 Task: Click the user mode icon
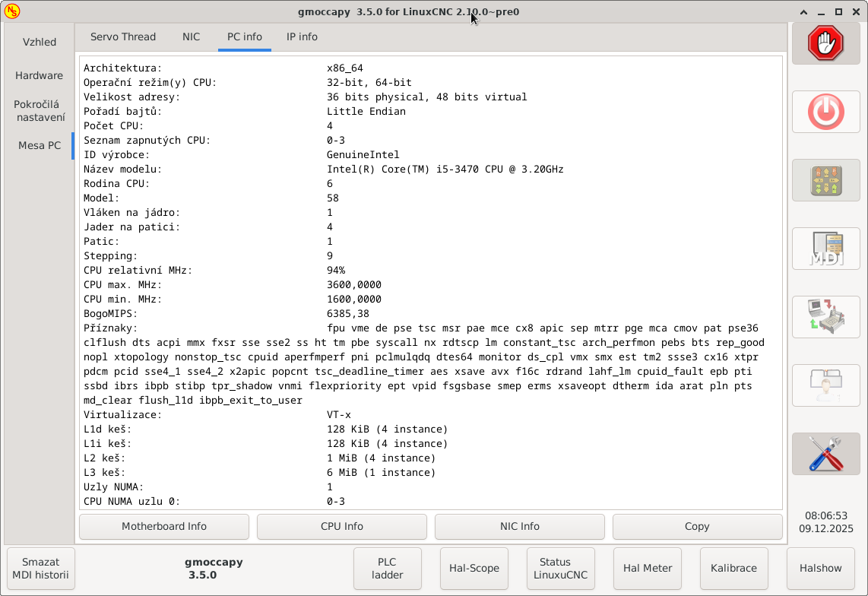click(825, 385)
